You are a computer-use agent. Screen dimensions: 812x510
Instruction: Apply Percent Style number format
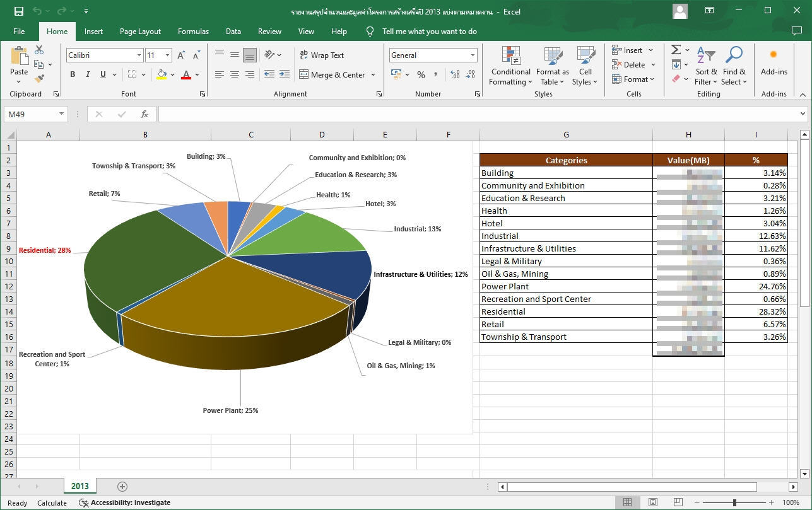click(x=421, y=74)
